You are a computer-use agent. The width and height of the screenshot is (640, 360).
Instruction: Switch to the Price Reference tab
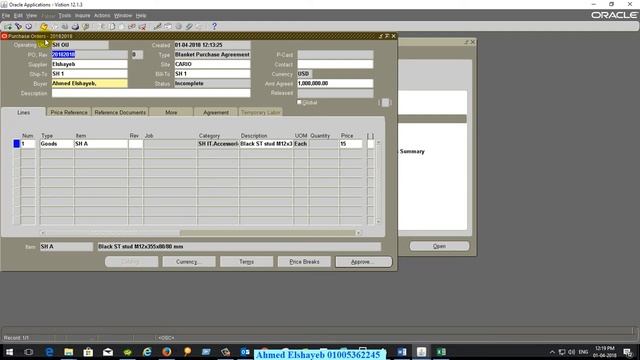click(x=69, y=112)
